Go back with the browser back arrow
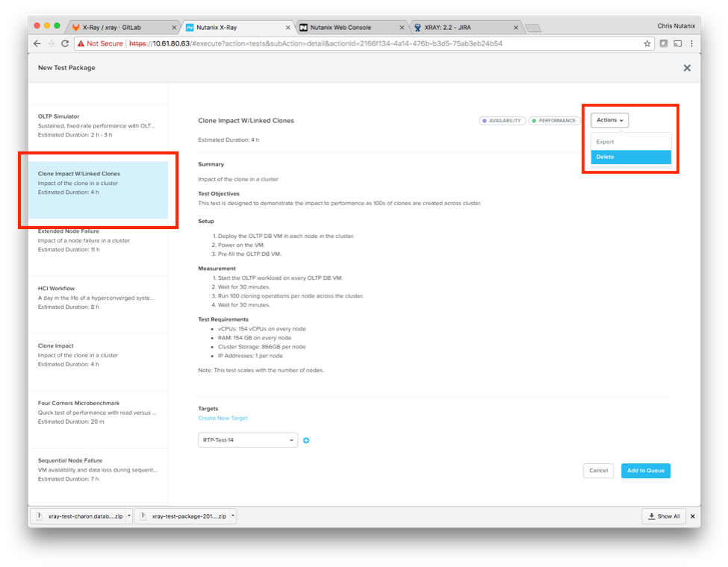The width and height of the screenshot is (728, 567). [37, 43]
